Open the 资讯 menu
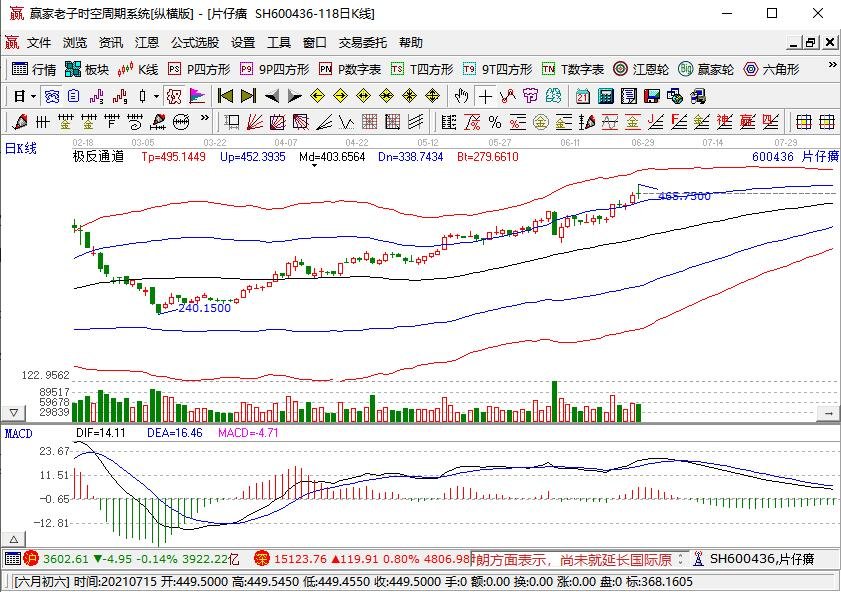 111,42
